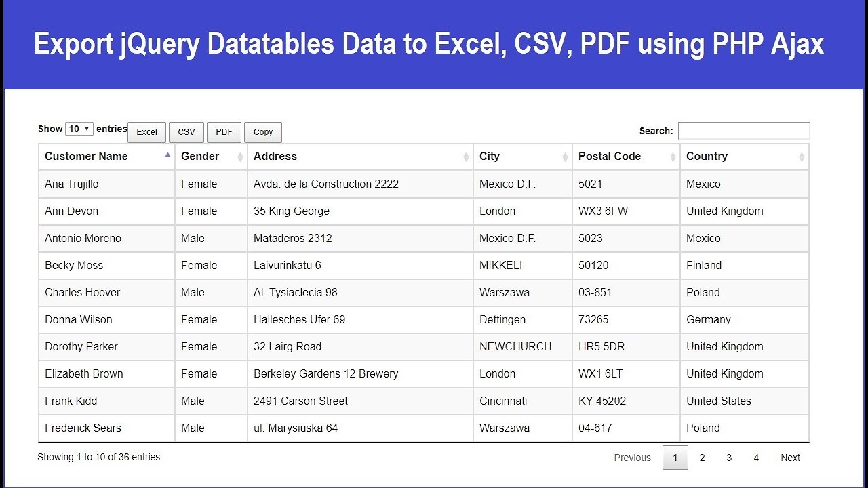Screen dimensions: 868x488
Task: Click the City column sort arrows
Action: point(565,157)
